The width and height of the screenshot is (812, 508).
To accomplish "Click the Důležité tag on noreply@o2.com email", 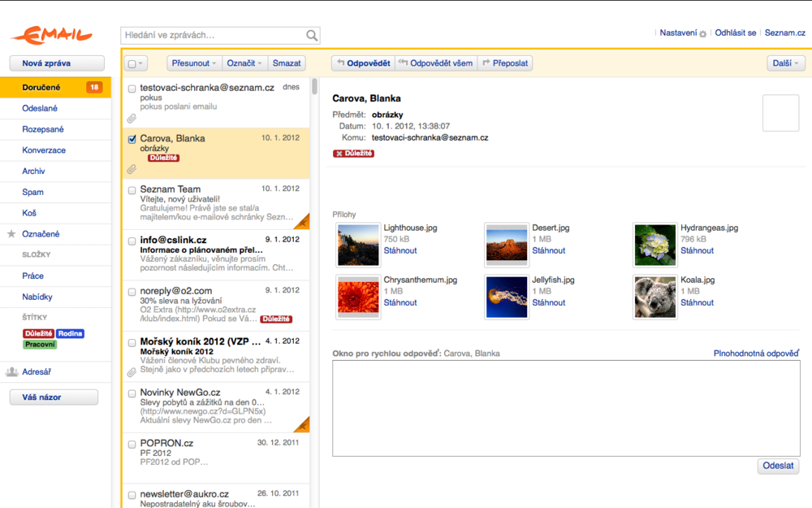I will (276, 319).
